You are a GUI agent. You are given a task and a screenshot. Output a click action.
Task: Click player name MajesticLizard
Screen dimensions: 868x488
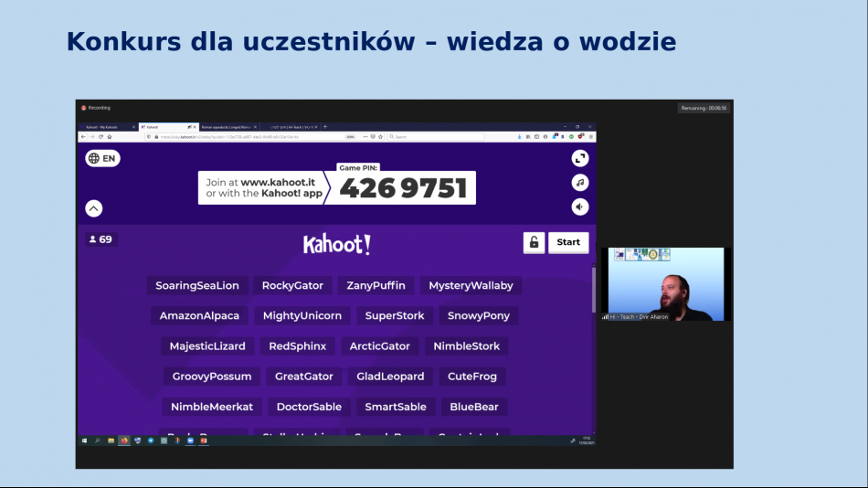click(x=207, y=346)
